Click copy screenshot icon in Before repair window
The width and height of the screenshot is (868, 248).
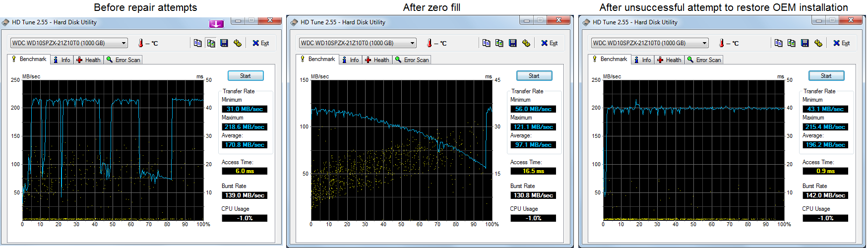[x=211, y=43]
